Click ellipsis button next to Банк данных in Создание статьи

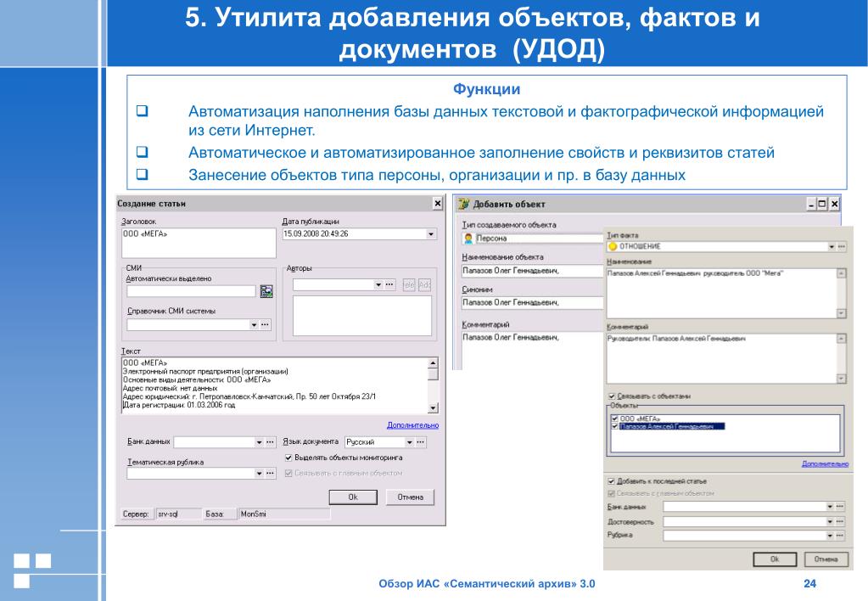point(270,442)
